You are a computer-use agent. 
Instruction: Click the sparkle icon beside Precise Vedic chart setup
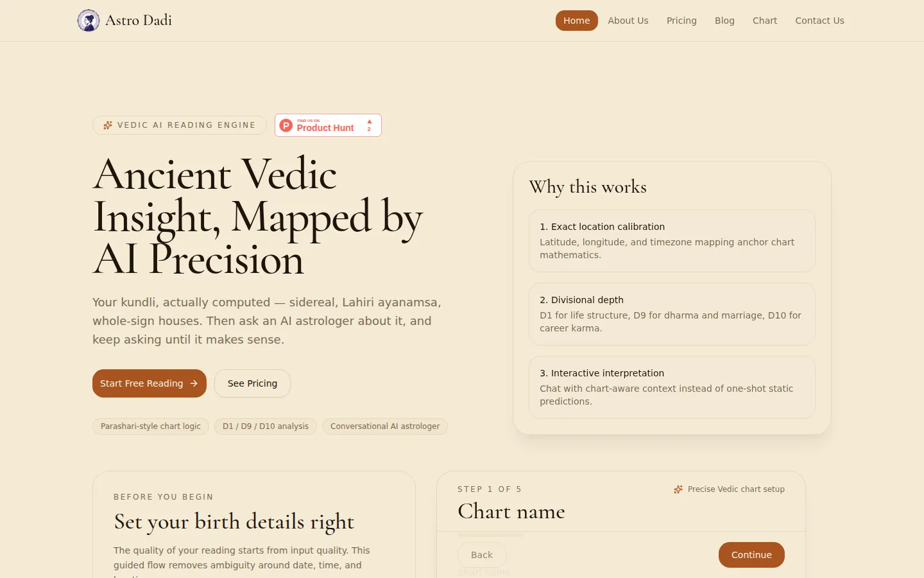pyautogui.click(x=678, y=489)
